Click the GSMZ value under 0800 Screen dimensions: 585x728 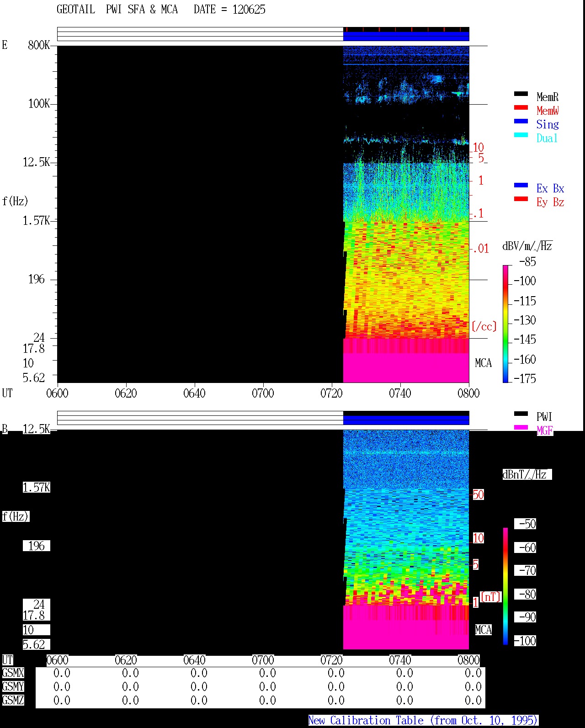coord(473,700)
